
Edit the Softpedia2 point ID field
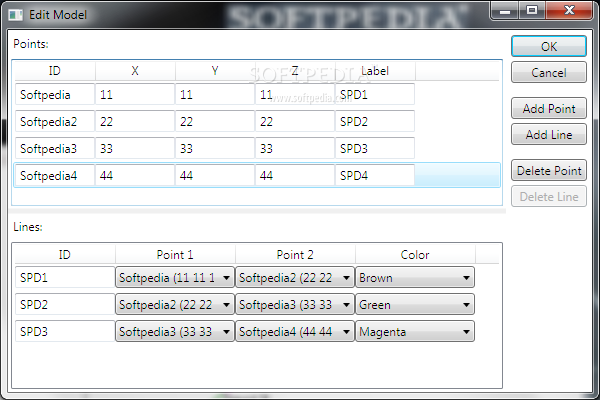[x=55, y=121]
